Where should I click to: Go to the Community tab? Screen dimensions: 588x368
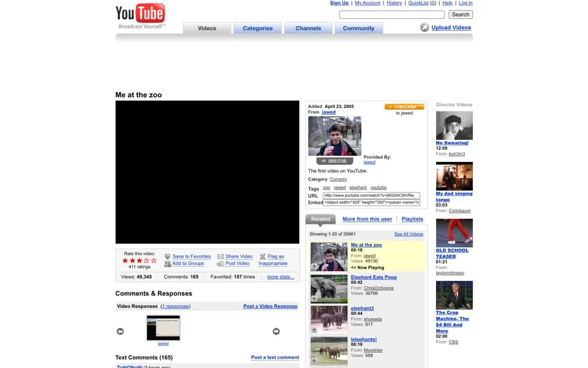tap(358, 28)
